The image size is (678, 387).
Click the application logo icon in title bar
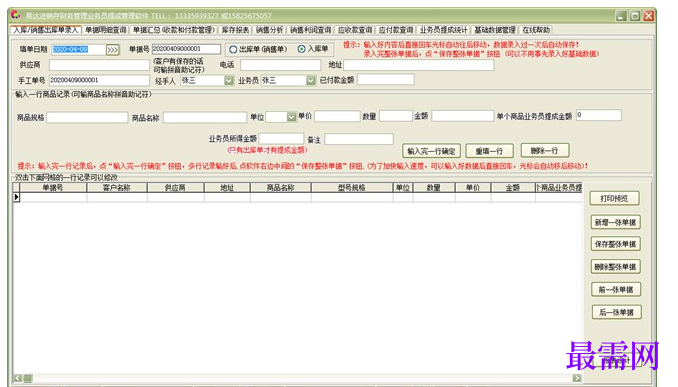click(x=16, y=15)
